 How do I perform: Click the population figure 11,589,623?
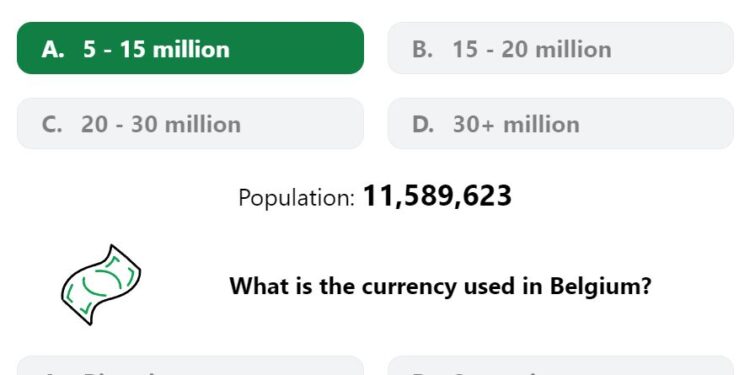pos(437,196)
